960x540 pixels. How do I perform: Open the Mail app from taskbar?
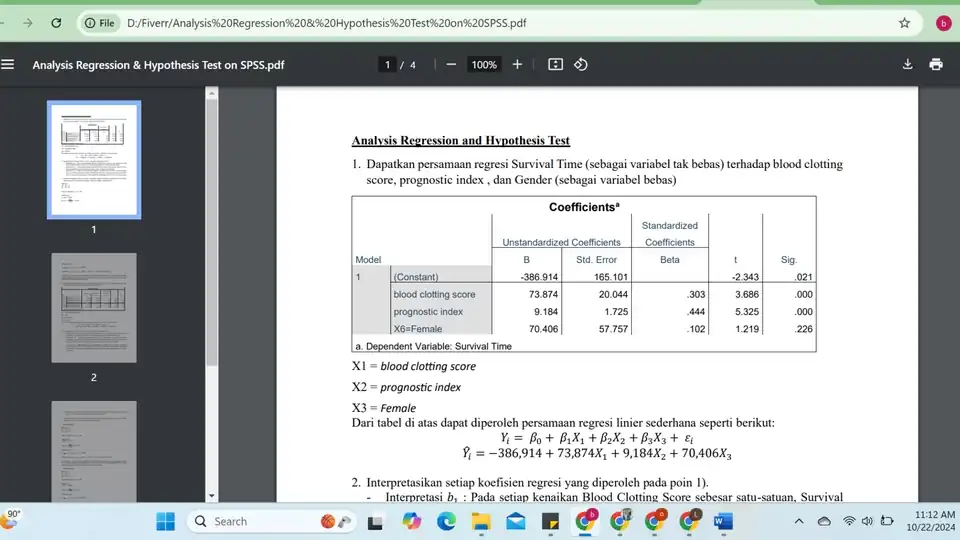pos(516,522)
